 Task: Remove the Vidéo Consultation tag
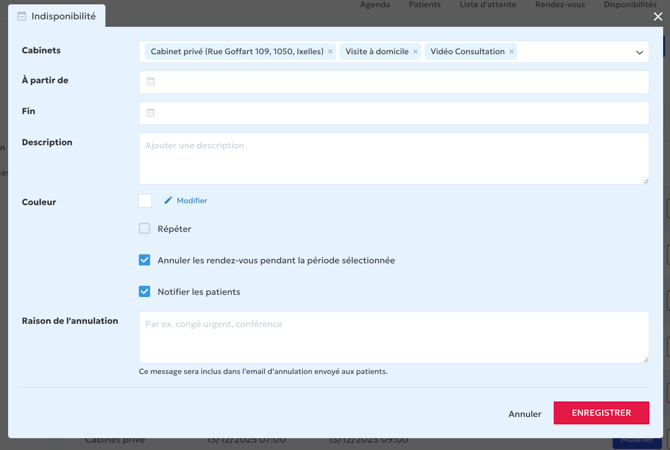coord(511,51)
